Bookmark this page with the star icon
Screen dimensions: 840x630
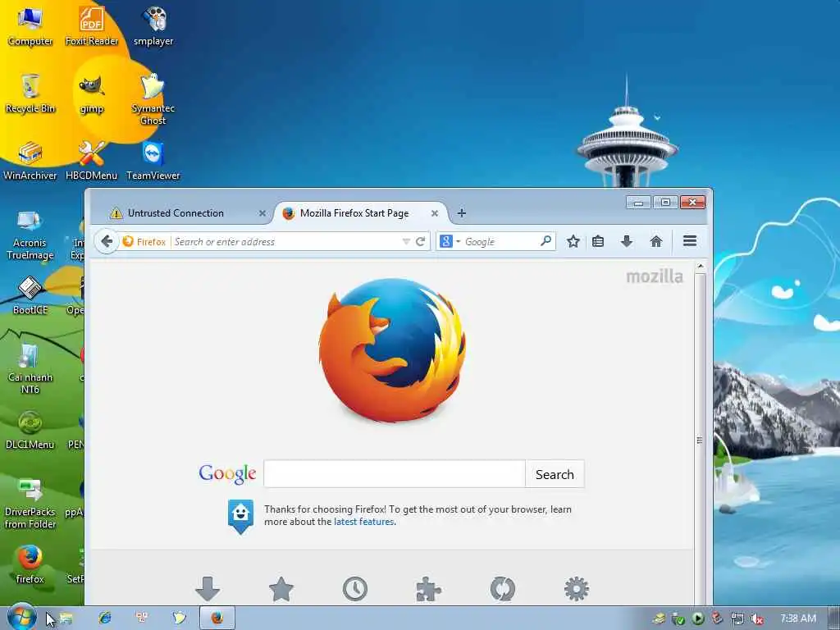click(573, 242)
